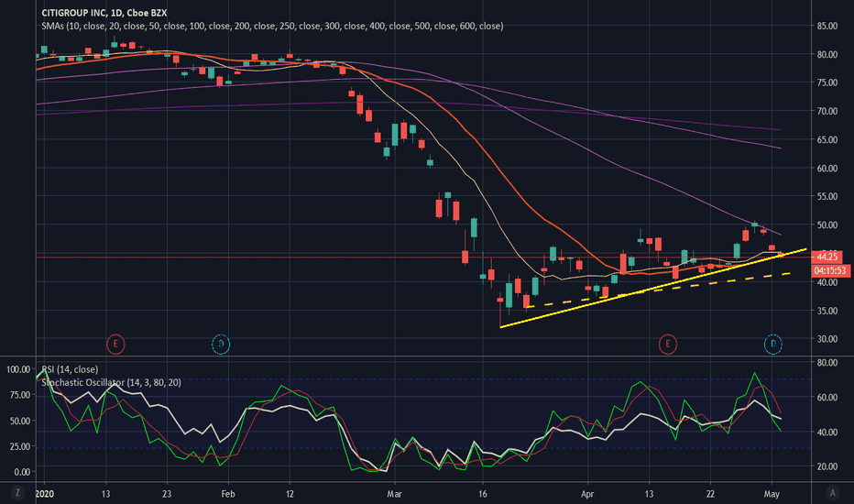
Task: Click the auto-scale 'A' button bottom-right
Action: click(x=832, y=493)
